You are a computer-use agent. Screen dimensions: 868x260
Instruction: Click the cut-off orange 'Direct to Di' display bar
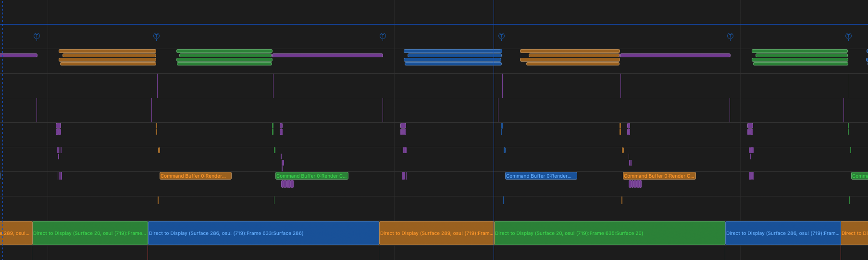point(854,233)
